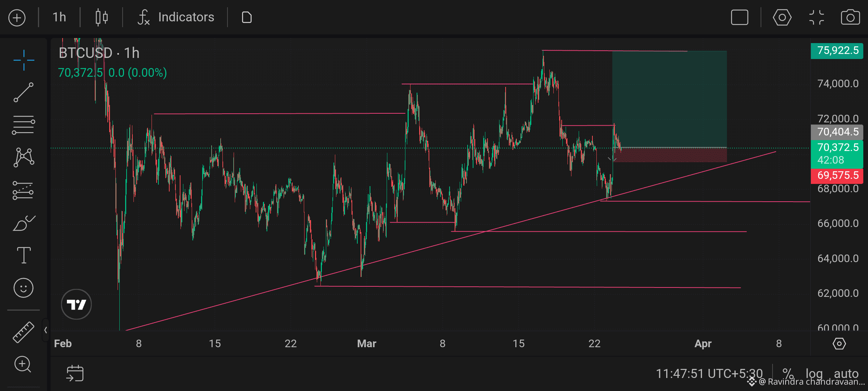Click the 69,575.5 stop price label
868x391 pixels.
837,176
